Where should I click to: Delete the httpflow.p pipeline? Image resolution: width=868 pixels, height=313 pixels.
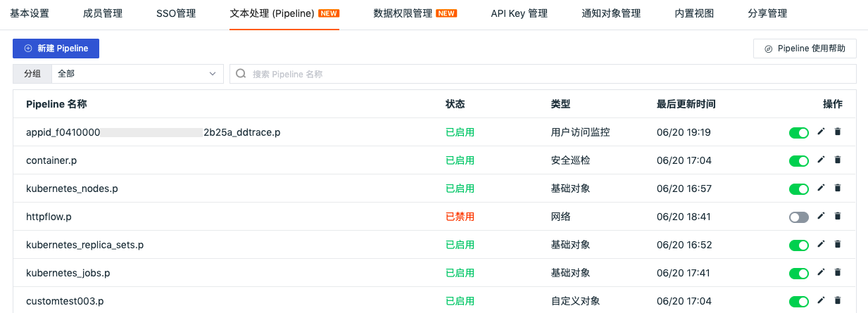(837, 216)
